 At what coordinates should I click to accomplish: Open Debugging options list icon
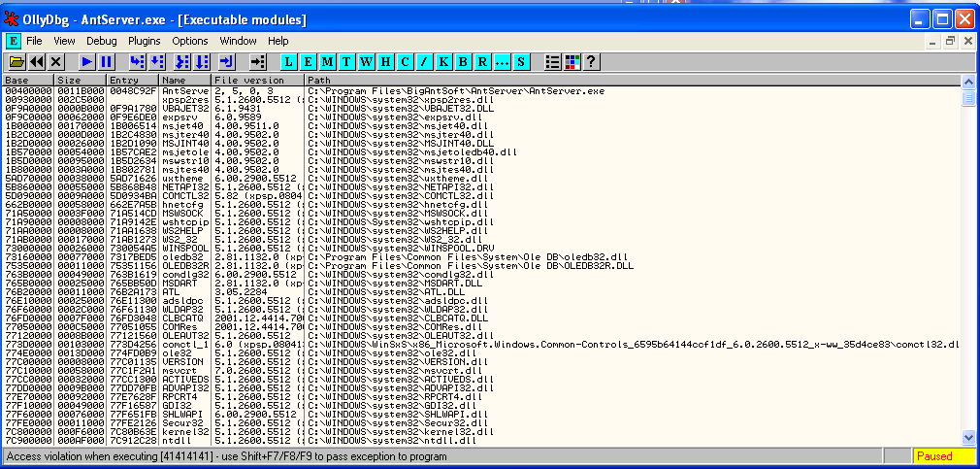552,61
